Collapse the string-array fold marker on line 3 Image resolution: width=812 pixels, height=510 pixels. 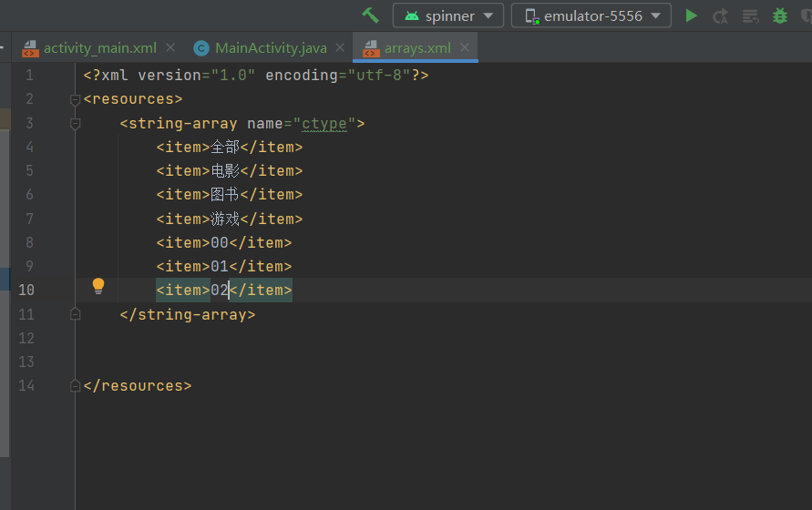(x=76, y=123)
